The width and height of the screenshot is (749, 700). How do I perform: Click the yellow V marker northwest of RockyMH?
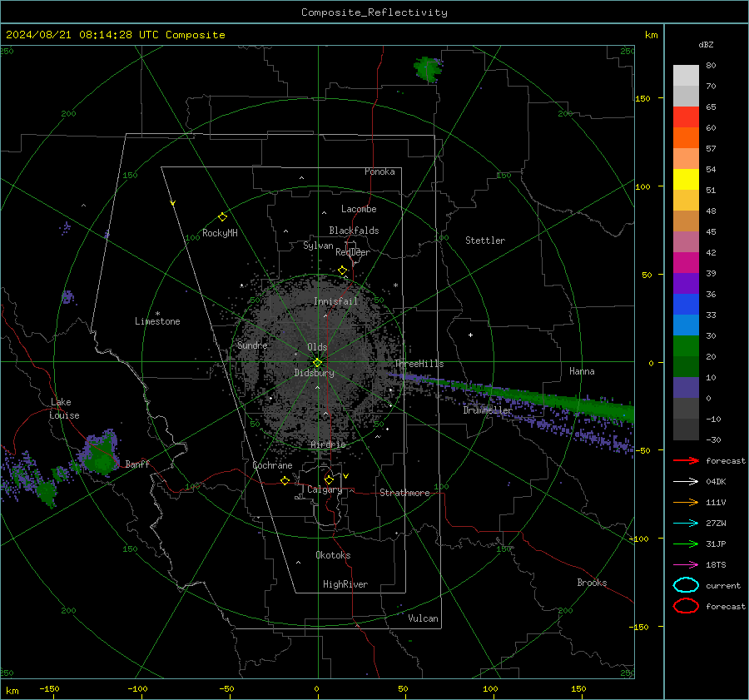tap(173, 203)
